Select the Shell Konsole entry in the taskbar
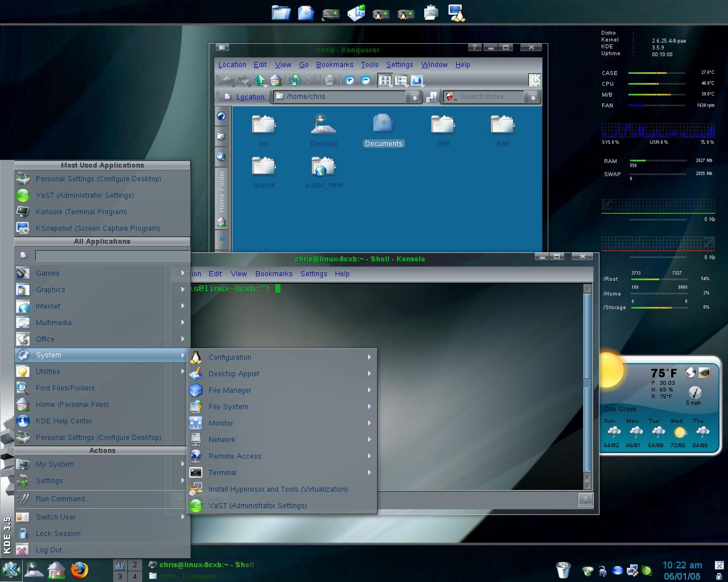 click(x=202, y=564)
